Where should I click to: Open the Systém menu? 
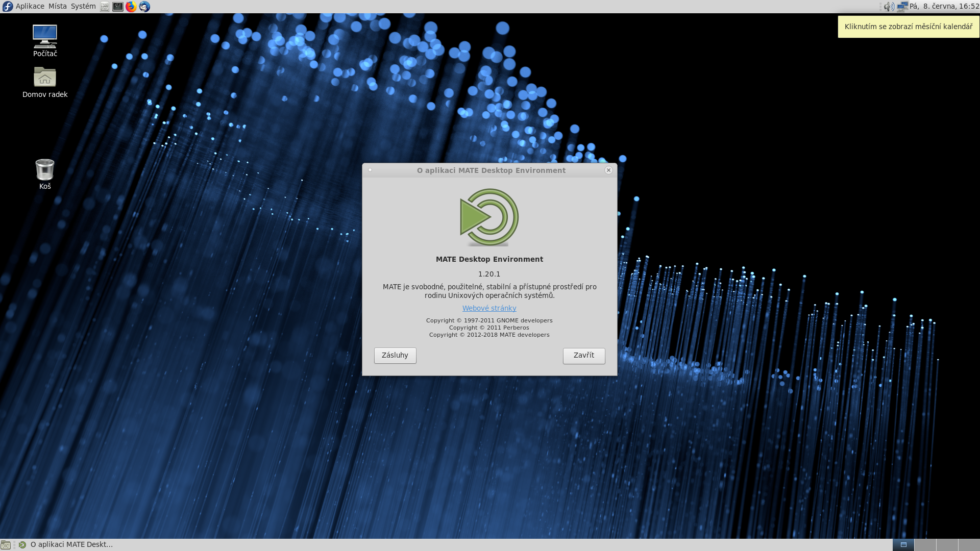coord(83,7)
